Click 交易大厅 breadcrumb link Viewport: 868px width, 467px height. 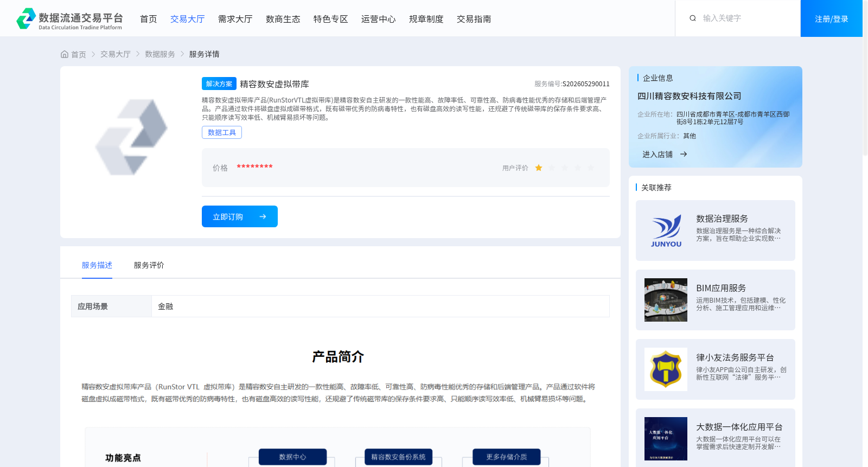point(116,54)
